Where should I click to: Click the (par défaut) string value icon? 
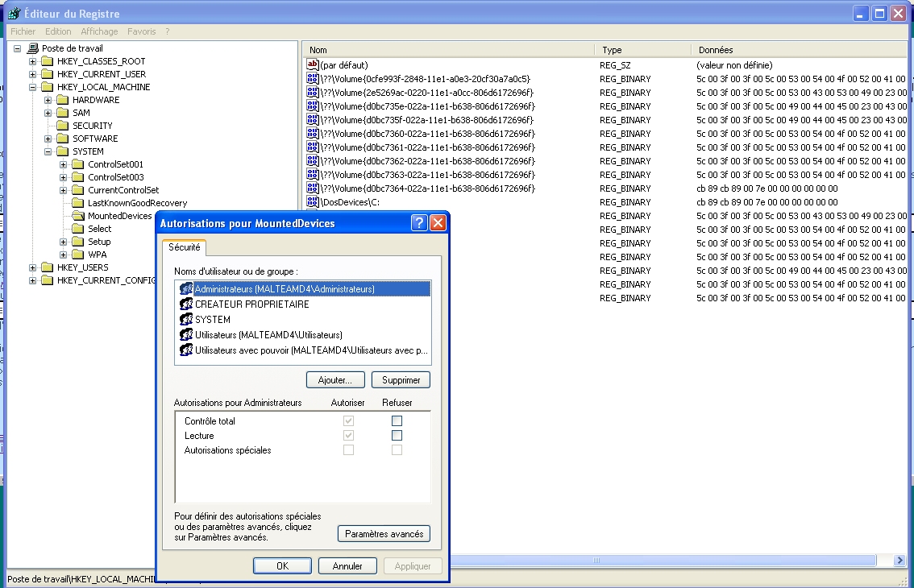pyautogui.click(x=313, y=64)
